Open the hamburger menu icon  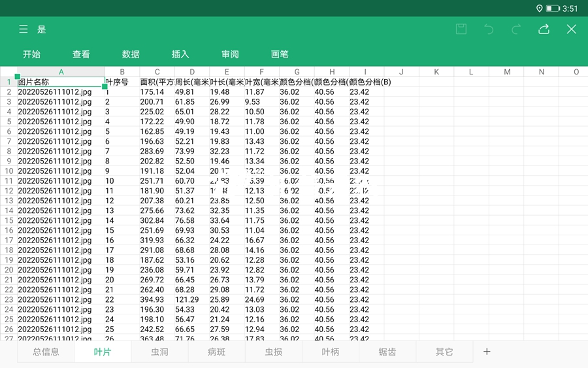pos(24,29)
